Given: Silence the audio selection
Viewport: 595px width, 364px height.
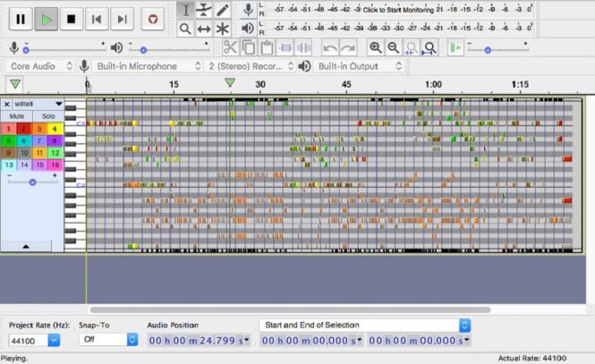Looking at the screenshot, I should (x=303, y=47).
